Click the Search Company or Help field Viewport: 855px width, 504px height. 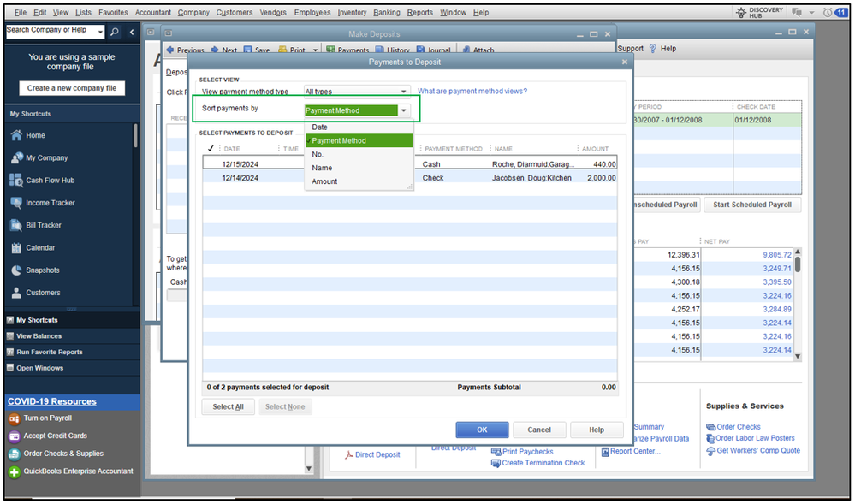point(50,31)
